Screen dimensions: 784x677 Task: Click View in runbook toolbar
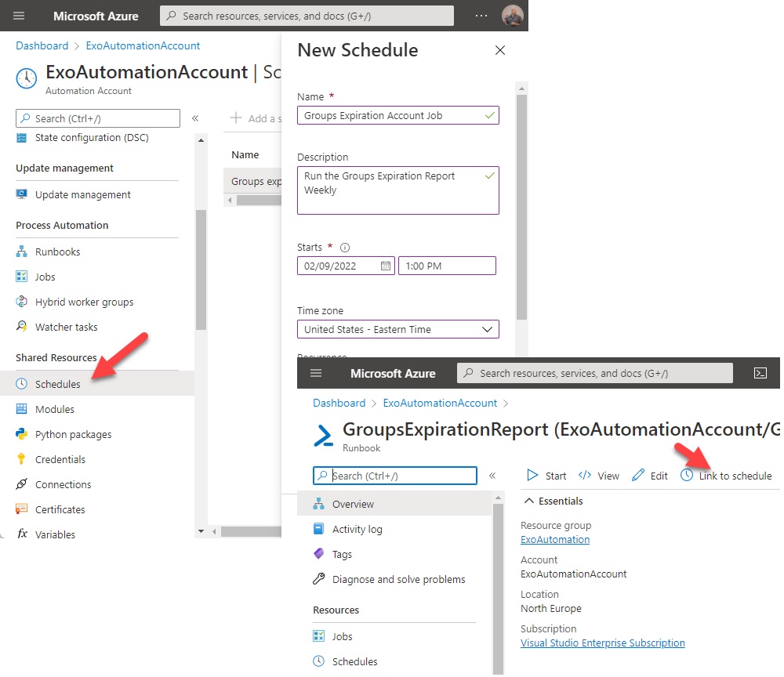[598, 476]
